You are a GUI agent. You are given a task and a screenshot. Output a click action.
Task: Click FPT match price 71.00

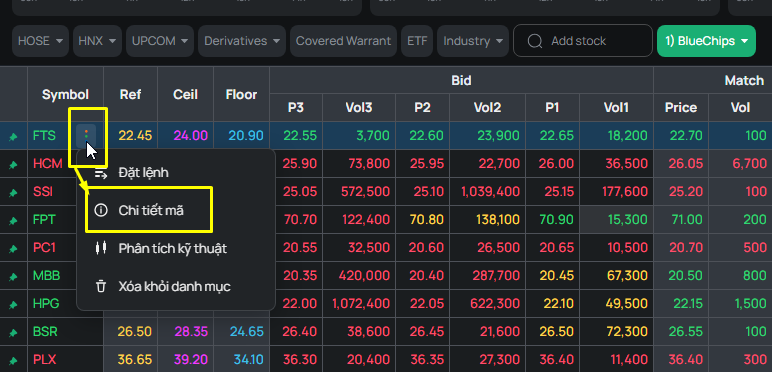(x=688, y=219)
